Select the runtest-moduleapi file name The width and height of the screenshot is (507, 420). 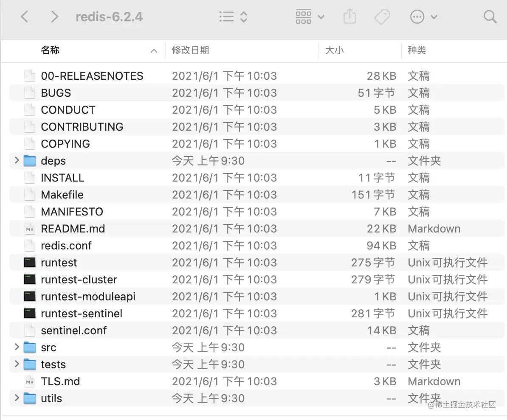(88, 297)
